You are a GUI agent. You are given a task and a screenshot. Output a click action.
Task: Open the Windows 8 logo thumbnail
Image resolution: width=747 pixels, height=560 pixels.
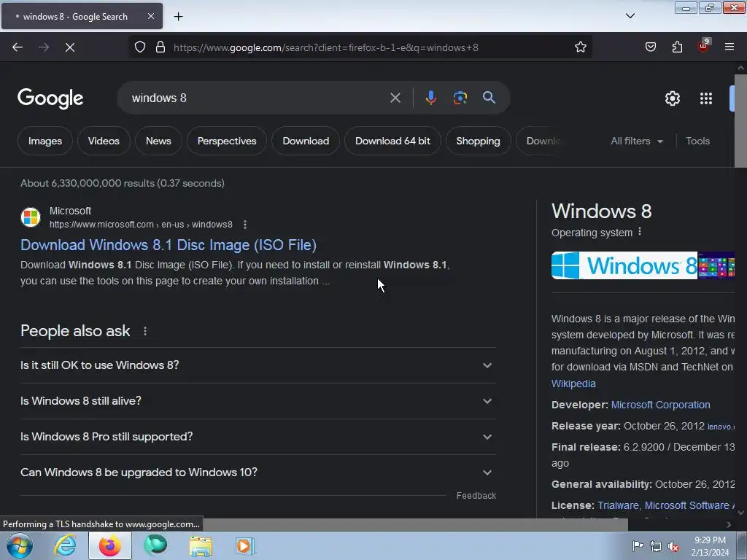coord(624,265)
